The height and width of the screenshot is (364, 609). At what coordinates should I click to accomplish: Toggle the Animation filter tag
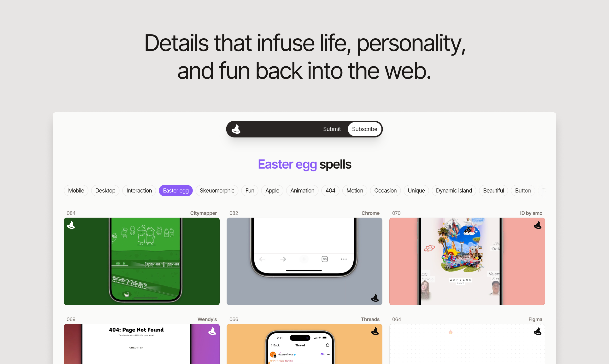(302, 191)
